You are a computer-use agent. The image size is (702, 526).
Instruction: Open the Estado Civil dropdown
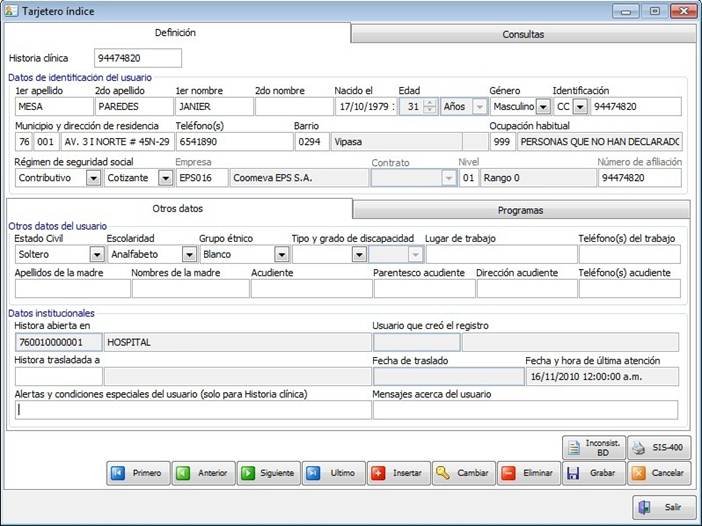click(x=97, y=254)
